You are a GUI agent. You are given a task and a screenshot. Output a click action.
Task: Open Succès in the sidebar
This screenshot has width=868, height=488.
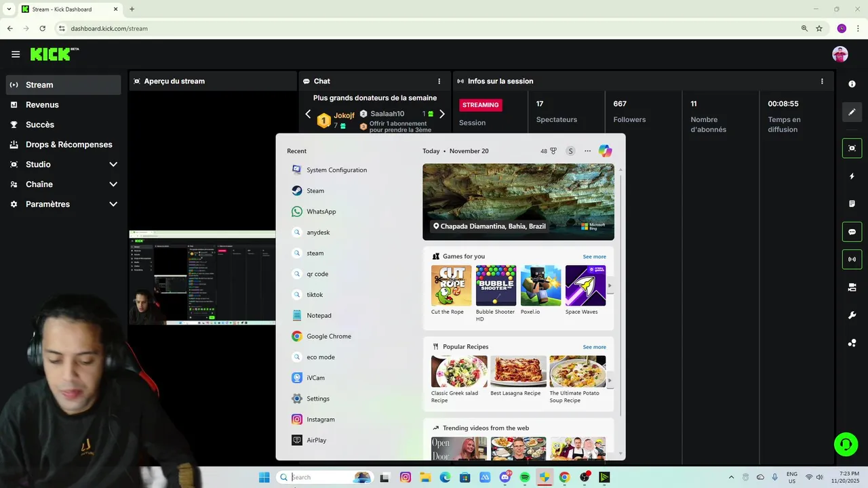pos(64,125)
